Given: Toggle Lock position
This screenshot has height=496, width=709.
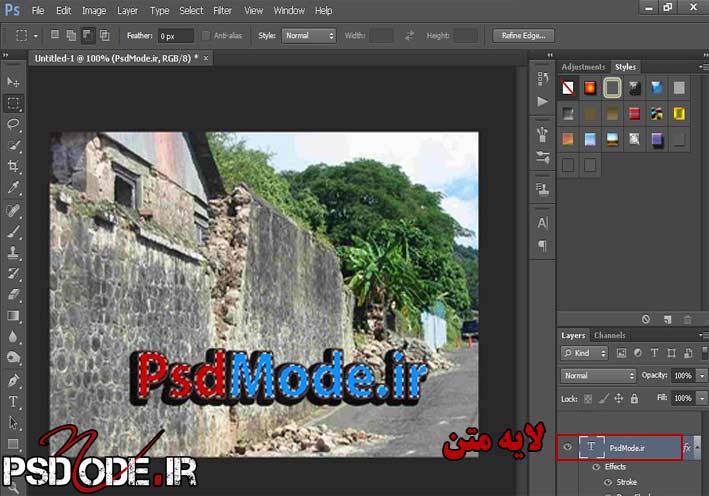Looking at the screenshot, I should click(619, 398).
